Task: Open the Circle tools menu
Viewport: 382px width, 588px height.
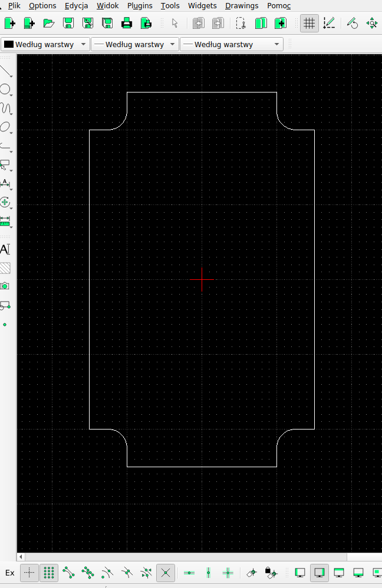Action: (6, 90)
